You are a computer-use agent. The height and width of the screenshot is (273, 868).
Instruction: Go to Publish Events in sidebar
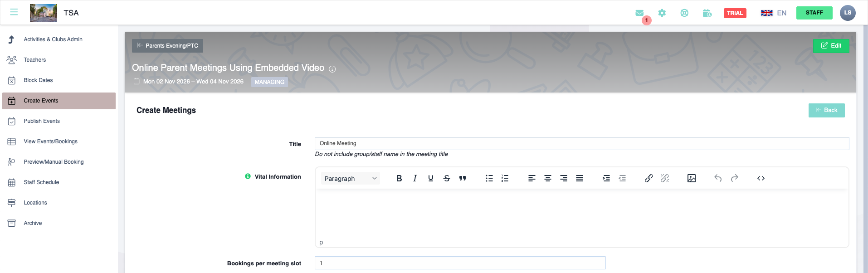[42, 121]
